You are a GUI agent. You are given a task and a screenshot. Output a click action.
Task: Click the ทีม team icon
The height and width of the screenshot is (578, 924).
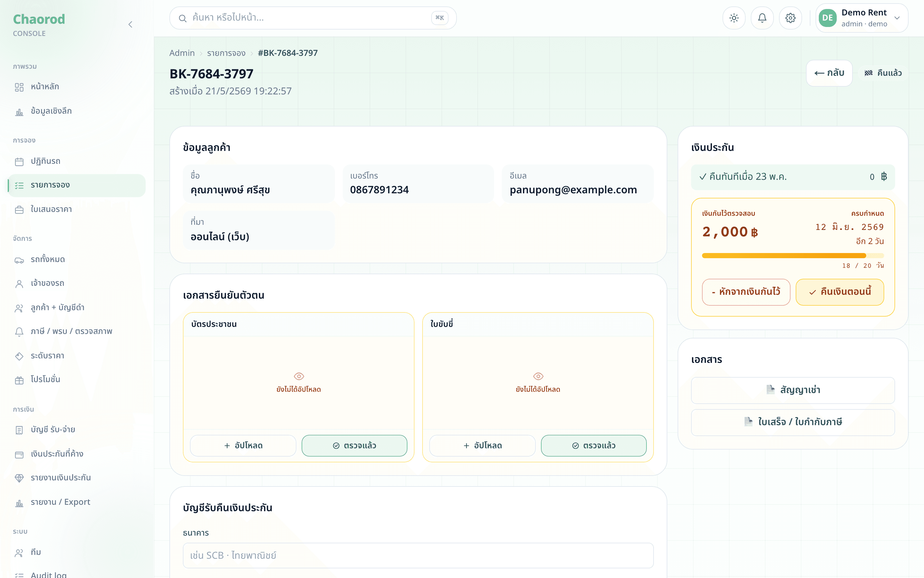pyautogui.click(x=19, y=553)
